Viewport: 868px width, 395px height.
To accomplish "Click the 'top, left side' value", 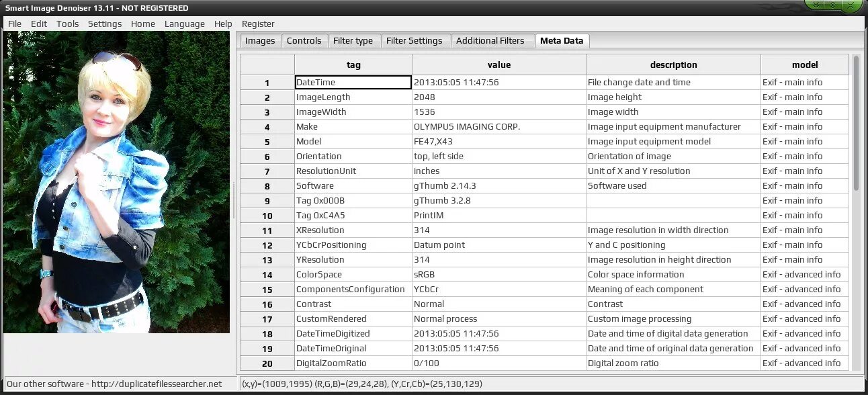I will (x=499, y=157).
